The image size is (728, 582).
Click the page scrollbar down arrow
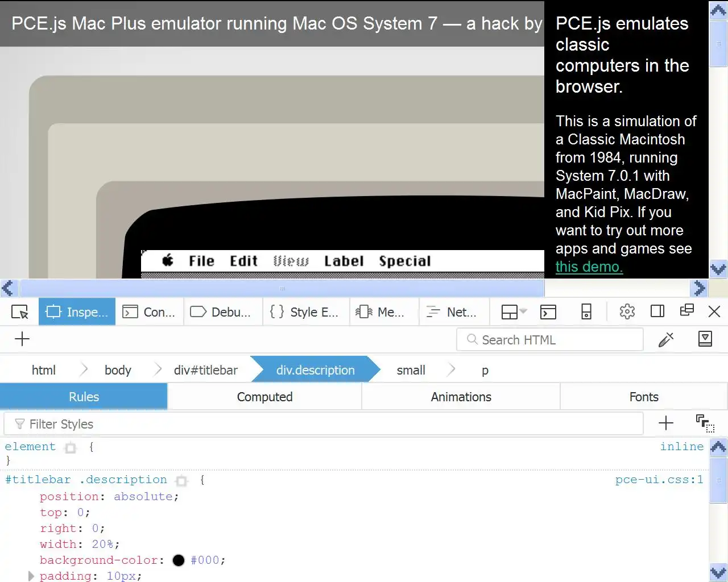(x=718, y=268)
